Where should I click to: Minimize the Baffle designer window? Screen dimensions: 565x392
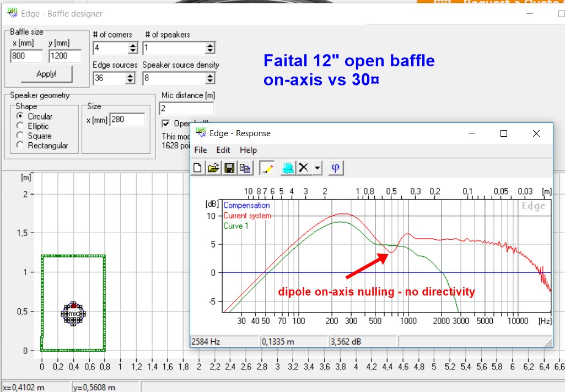tap(530, 14)
